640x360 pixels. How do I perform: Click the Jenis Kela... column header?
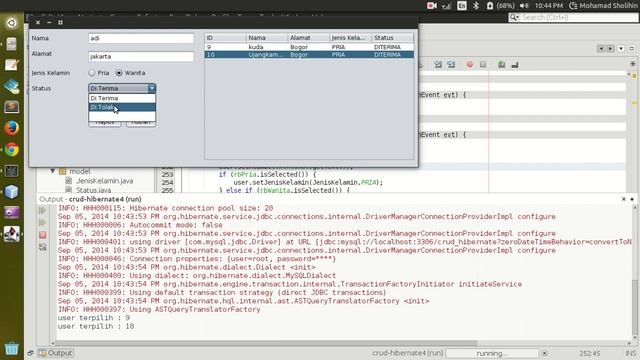(351, 38)
